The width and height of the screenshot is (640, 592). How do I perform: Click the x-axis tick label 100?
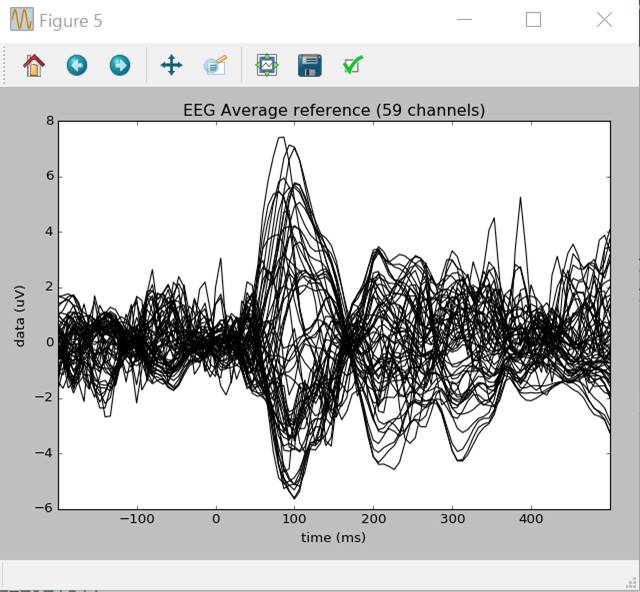pyautogui.click(x=295, y=519)
